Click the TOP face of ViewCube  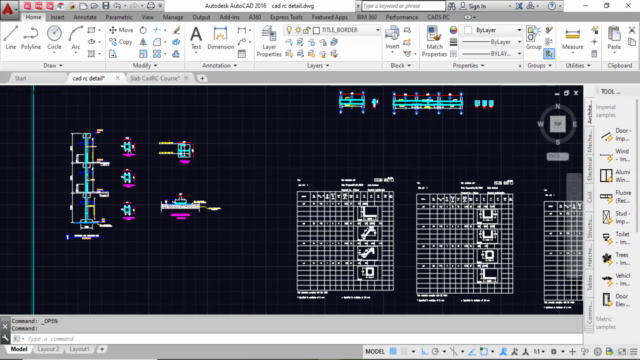point(558,124)
